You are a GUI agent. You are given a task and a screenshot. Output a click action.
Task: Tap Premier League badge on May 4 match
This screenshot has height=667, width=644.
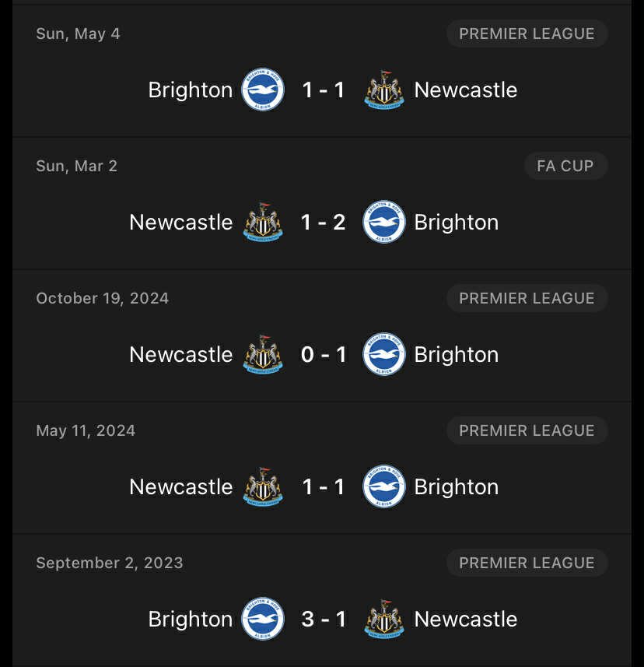(x=527, y=33)
